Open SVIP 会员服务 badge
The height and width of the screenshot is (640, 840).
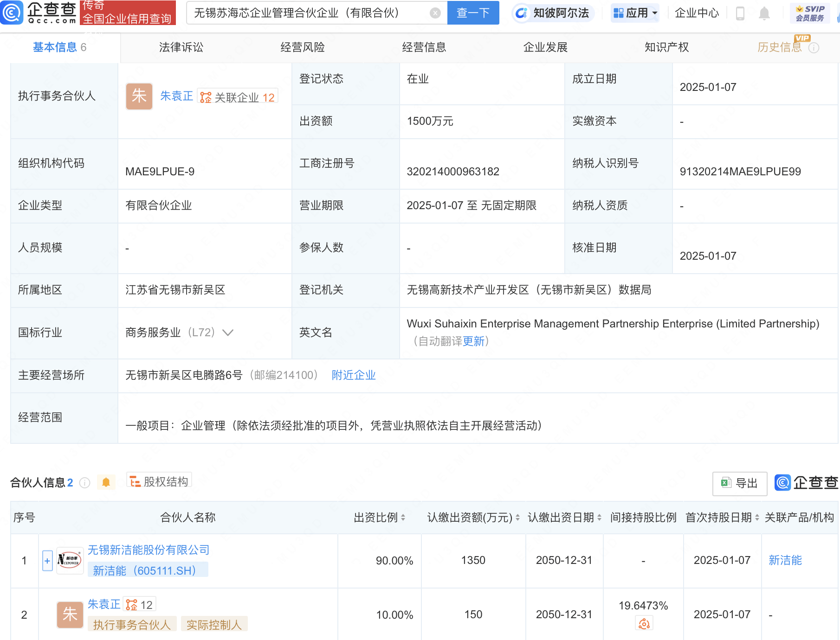[810, 13]
